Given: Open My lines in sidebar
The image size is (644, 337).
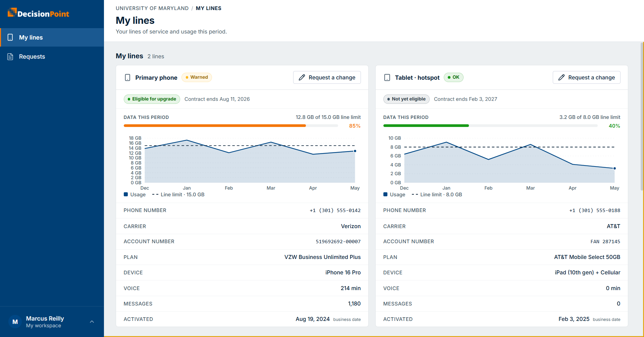Looking at the screenshot, I should click(x=52, y=37).
